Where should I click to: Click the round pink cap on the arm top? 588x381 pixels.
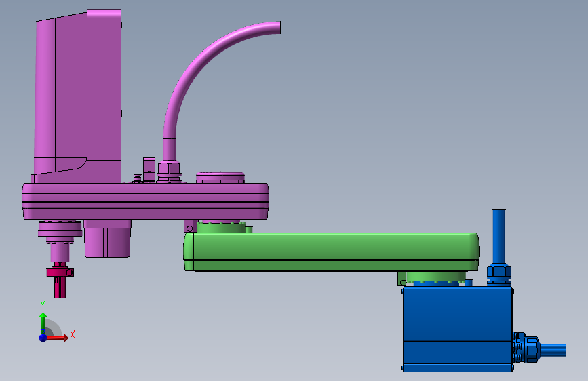point(220,178)
